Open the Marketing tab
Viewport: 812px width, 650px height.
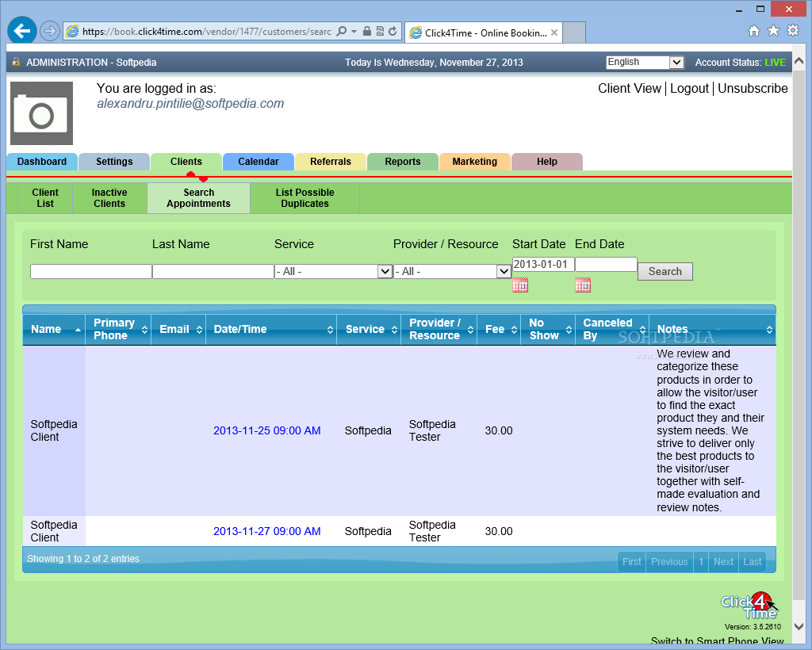475,162
